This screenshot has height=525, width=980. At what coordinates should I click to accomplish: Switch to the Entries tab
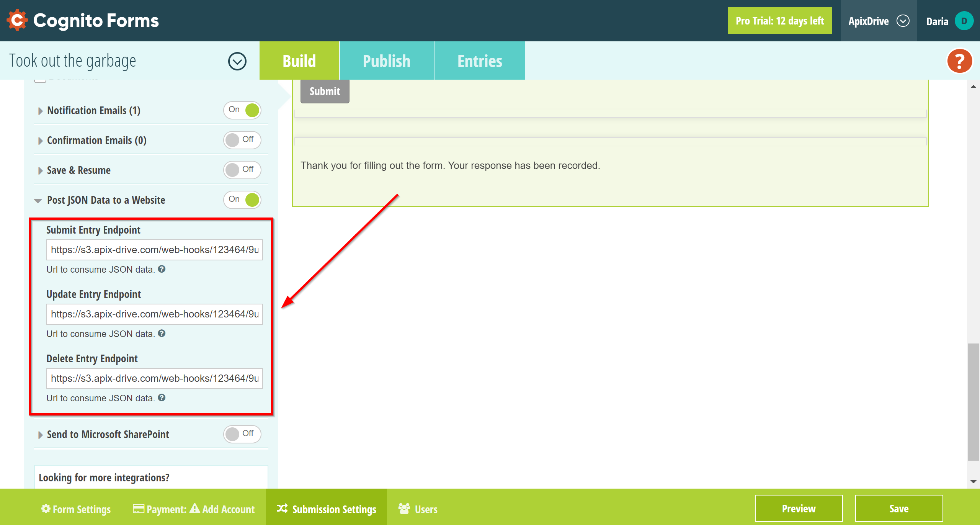[x=480, y=61]
